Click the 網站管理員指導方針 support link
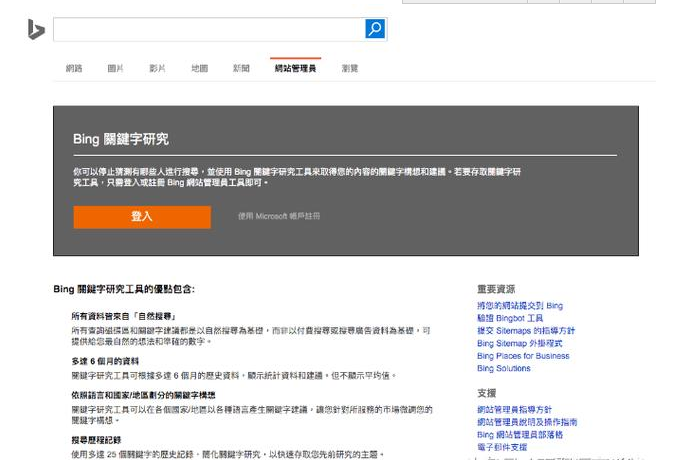The height and width of the screenshot is (460, 682). pyautogui.click(x=514, y=410)
